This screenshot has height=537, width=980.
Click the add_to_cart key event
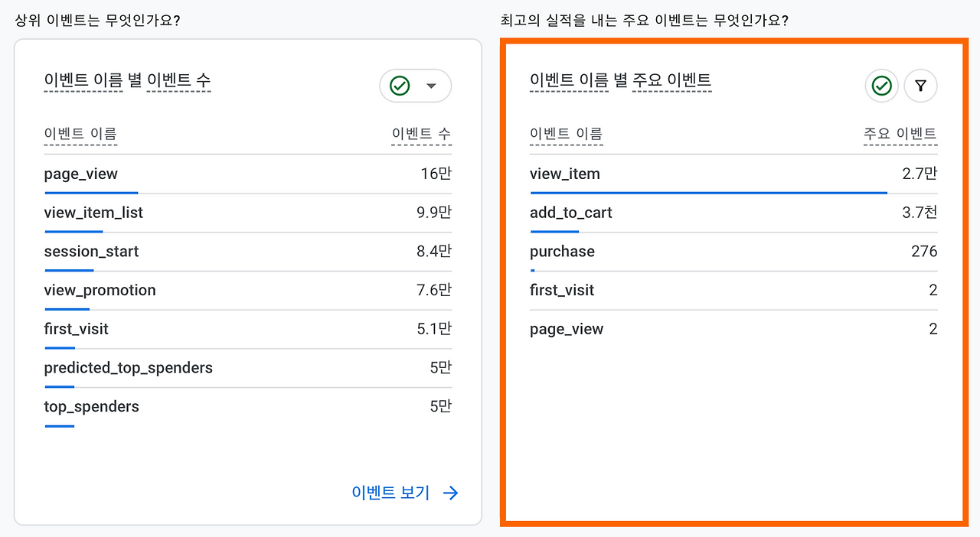571,213
